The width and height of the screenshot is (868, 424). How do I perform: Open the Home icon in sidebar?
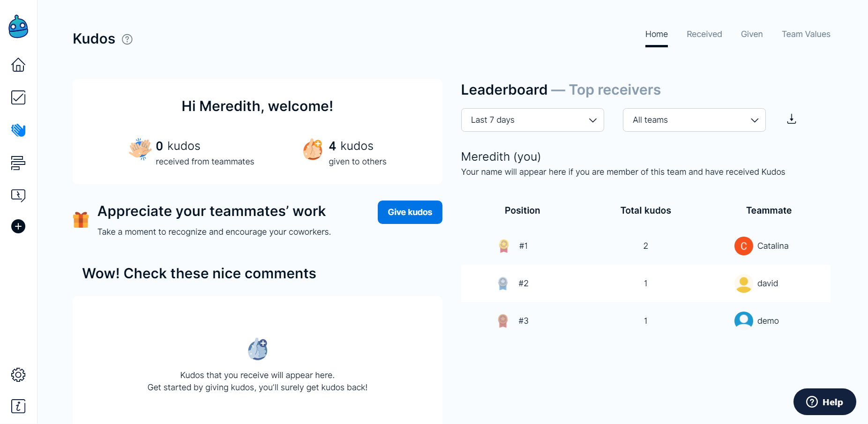18,65
